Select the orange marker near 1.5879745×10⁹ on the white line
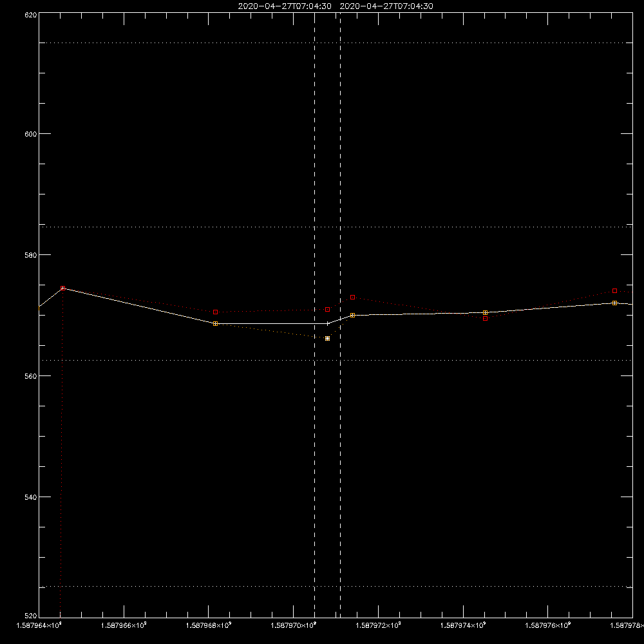644x644 pixels. point(485,312)
